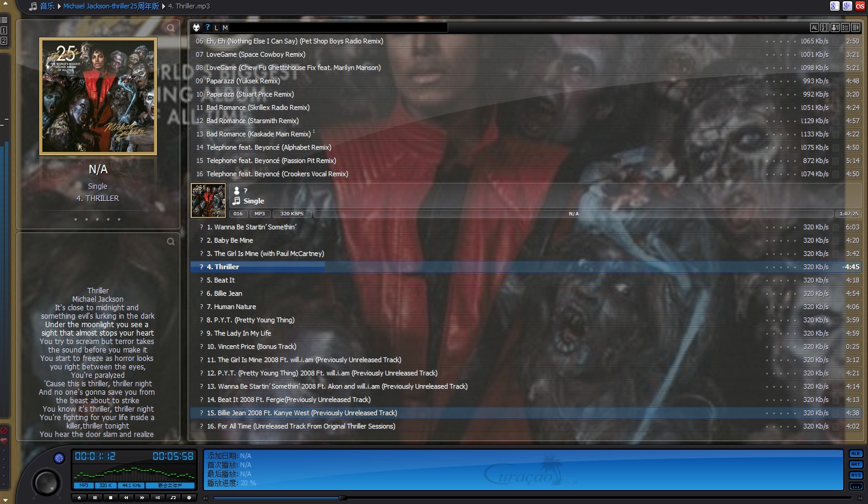This screenshot has height=504, width=868.
Task: Select '16. For All Time' track
Action: (x=525, y=426)
